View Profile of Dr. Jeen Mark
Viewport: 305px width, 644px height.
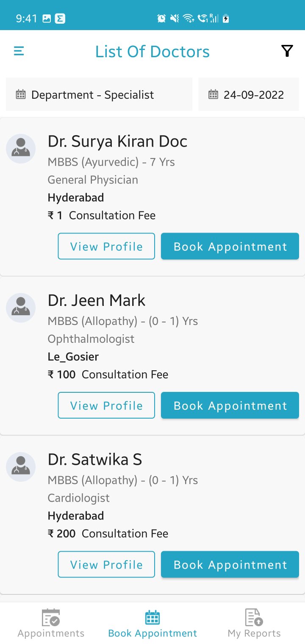106,405
